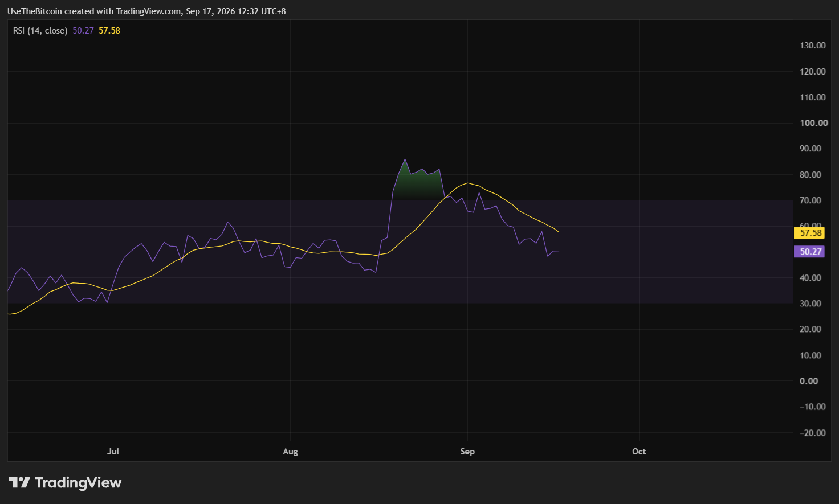839x504 pixels.
Task: Click the 'Aug' time axis label
Action: pyautogui.click(x=290, y=452)
